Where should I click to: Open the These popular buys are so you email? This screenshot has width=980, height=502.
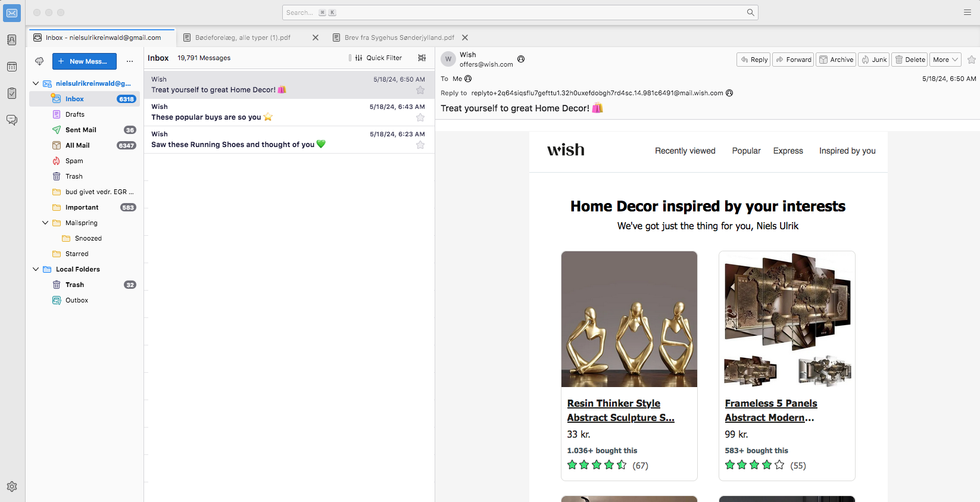[289, 112]
